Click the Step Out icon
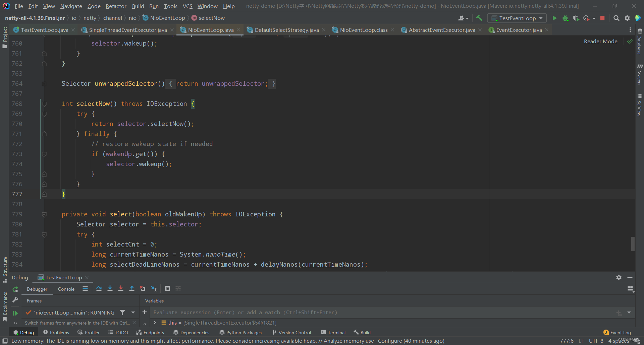The width and height of the screenshot is (644, 345). coord(132,289)
